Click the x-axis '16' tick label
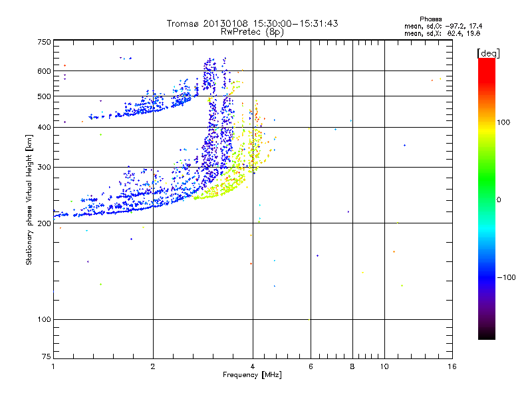532x399 pixels. [452, 366]
